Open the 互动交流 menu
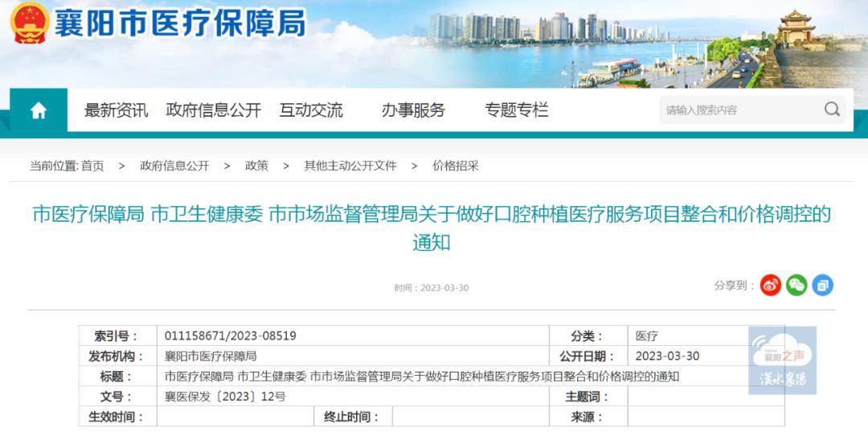The width and height of the screenshot is (868, 432). click(311, 110)
